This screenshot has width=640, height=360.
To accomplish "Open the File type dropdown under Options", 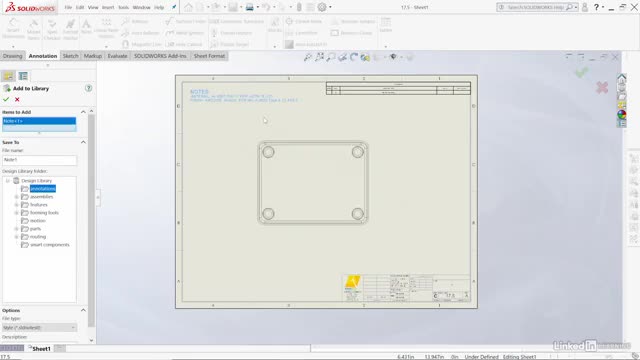I will (x=39, y=327).
